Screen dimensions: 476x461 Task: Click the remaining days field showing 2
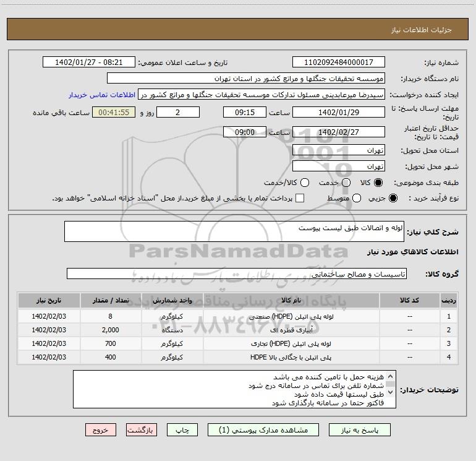click(x=178, y=112)
